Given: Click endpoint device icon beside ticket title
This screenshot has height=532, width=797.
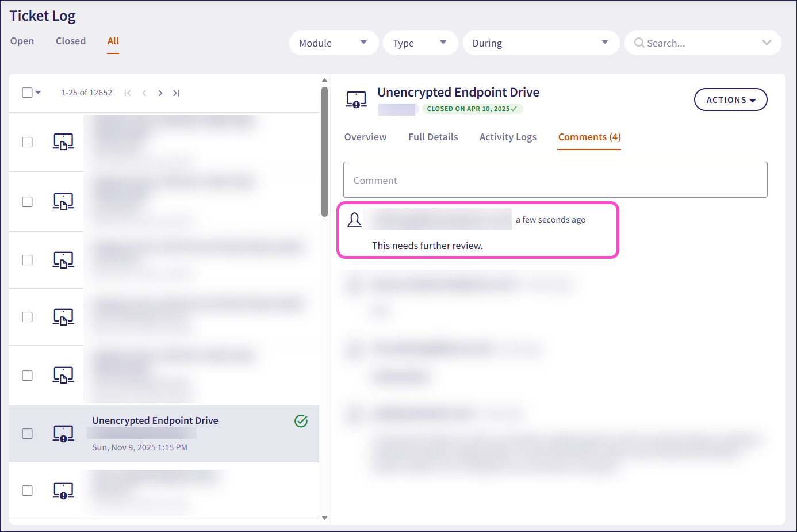Looking at the screenshot, I should [356, 99].
